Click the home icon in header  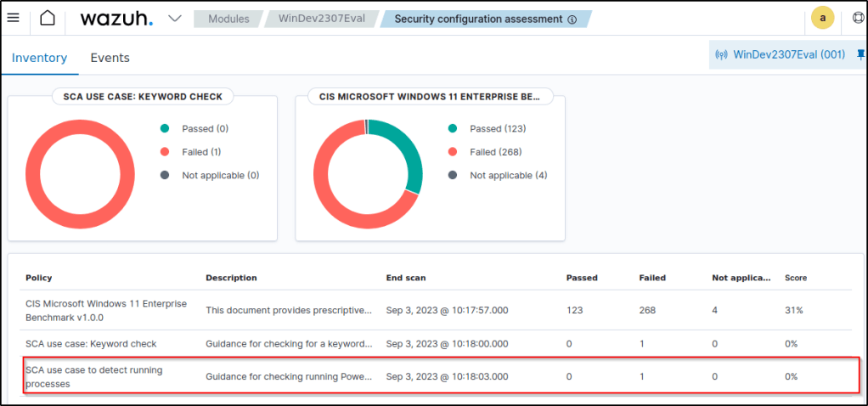click(x=48, y=19)
